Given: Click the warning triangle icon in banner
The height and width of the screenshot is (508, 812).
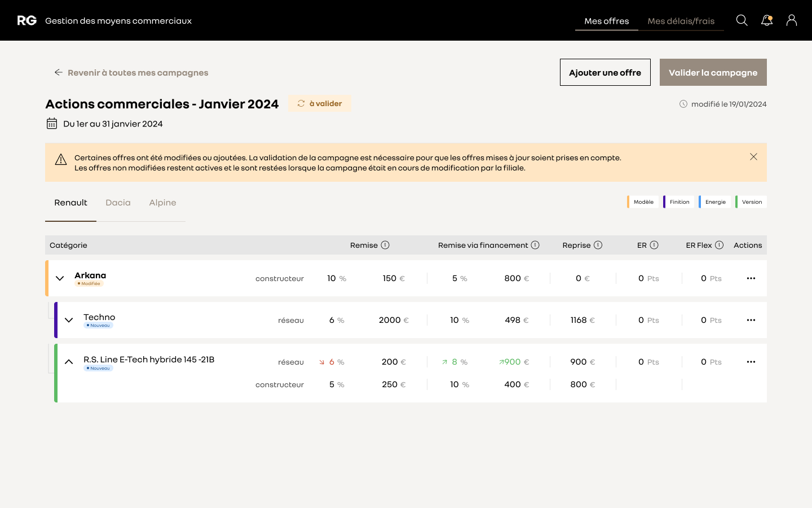Looking at the screenshot, I should coord(61,160).
